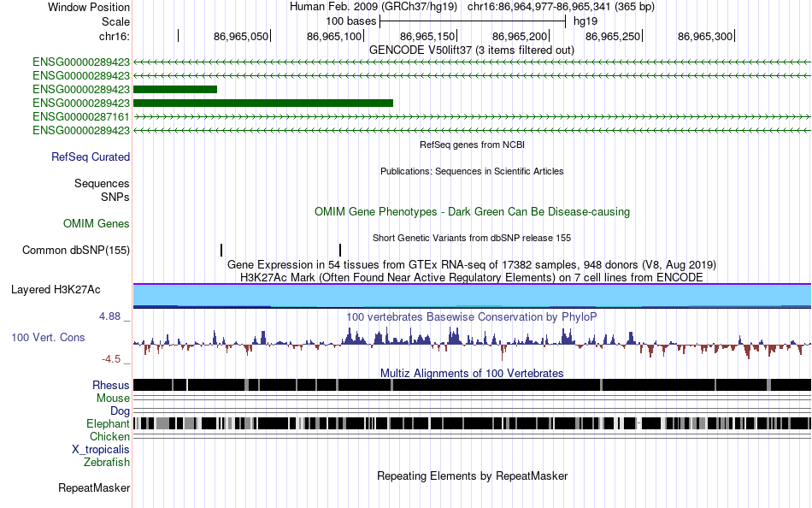
Task: Select the long dark green exon block
Action: tap(263, 103)
